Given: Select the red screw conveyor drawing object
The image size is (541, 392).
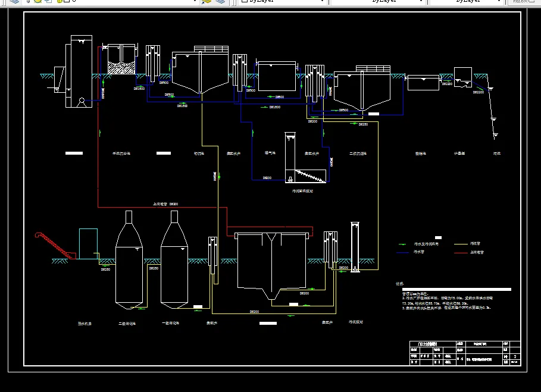Looking at the screenshot, I should (x=55, y=246).
